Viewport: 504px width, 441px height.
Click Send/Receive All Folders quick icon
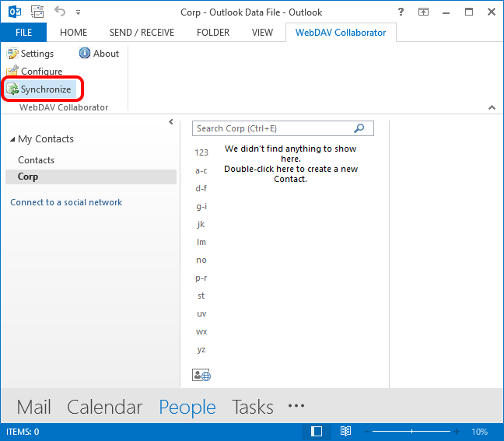click(37, 12)
